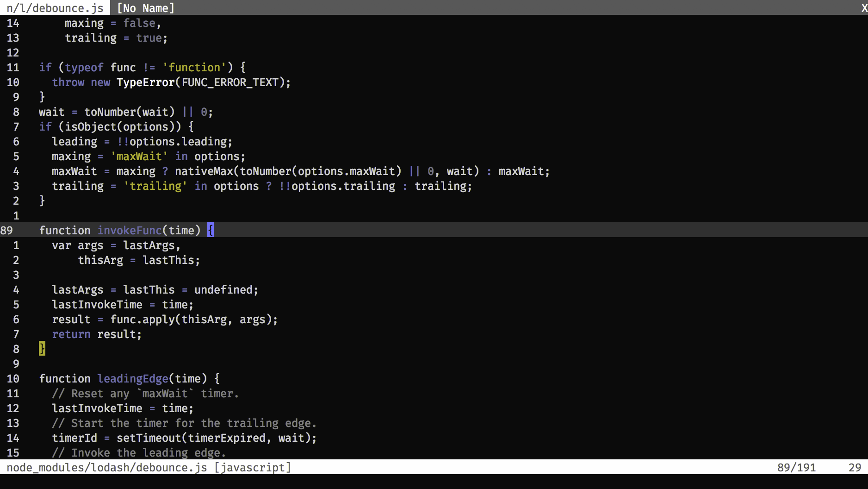The height and width of the screenshot is (489, 868).
Task: Click 'timerExpired' argument
Action: tap(227, 438)
